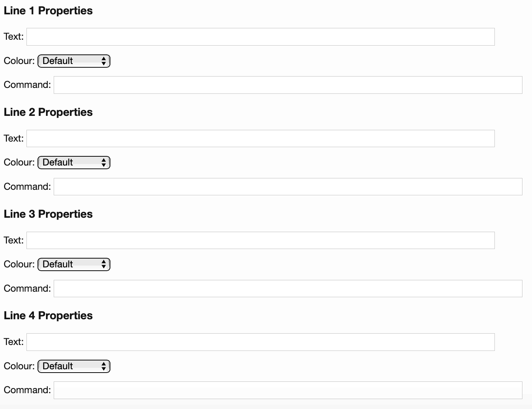The height and width of the screenshot is (409, 532).
Task: Open the Line 3 Colour selector
Action: click(x=74, y=264)
